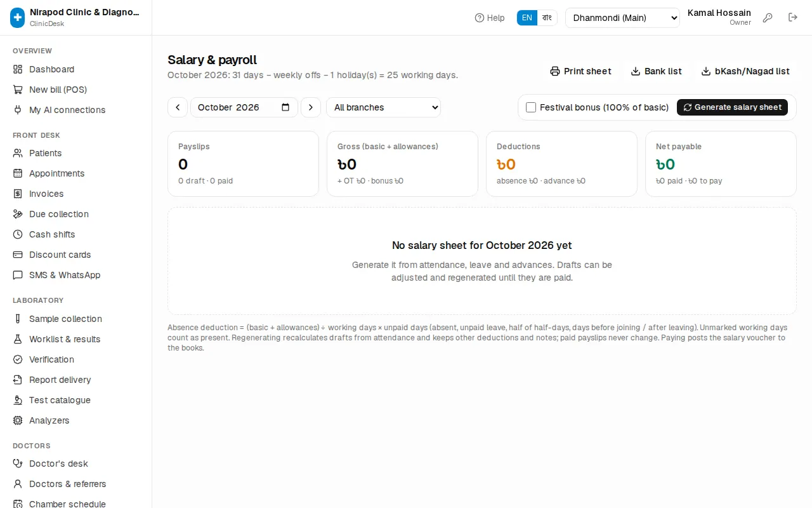Open the All branches filter dropdown
812x508 pixels.
point(384,107)
